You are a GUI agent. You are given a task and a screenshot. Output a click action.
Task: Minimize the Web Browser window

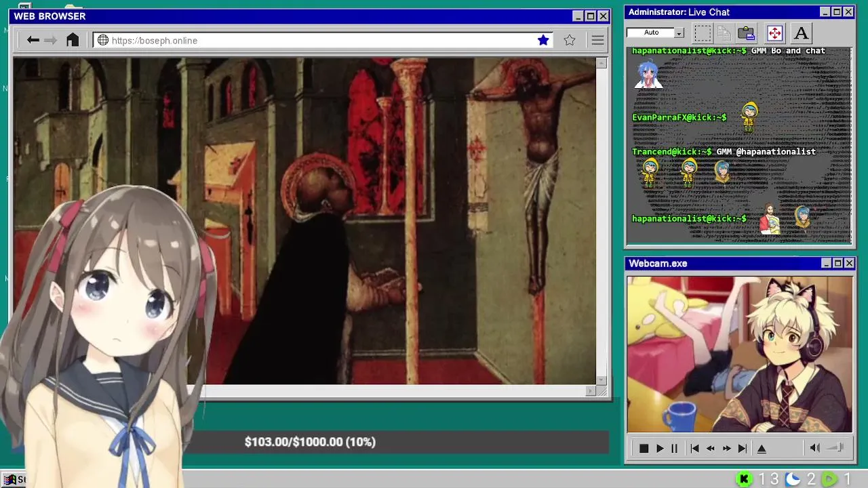tap(578, 16)
